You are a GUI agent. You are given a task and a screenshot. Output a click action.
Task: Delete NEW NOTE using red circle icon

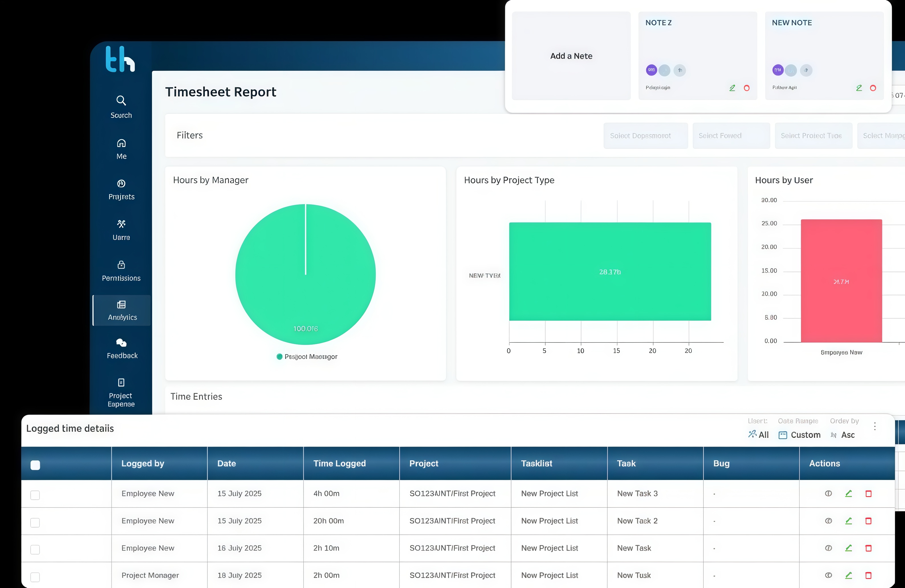(873, 88)
